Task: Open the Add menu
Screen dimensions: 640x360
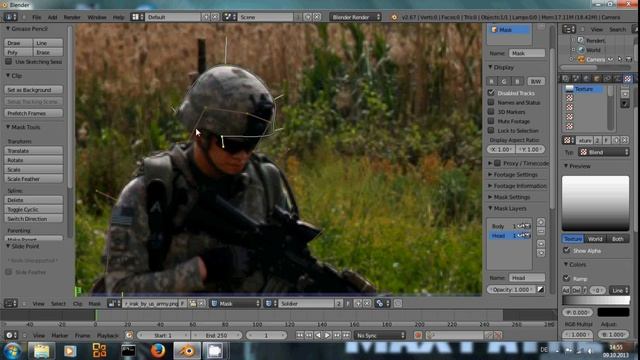Action: [x=53, y=17]
